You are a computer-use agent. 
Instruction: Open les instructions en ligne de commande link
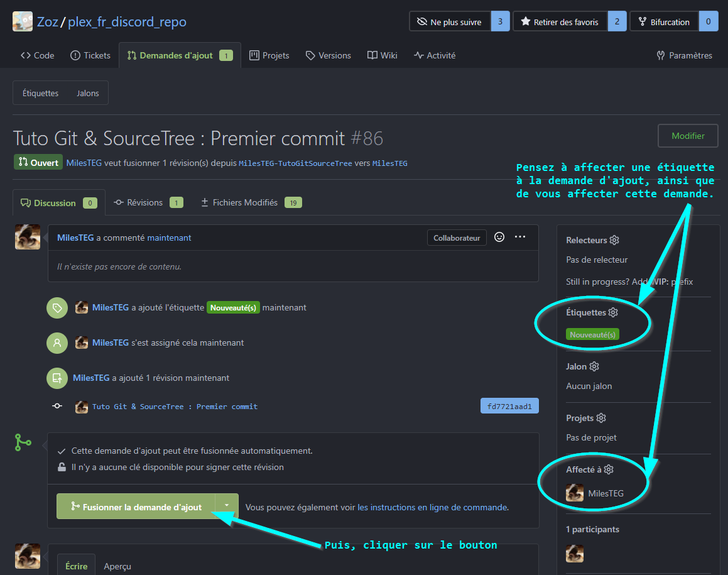click(x=432, y=507)
